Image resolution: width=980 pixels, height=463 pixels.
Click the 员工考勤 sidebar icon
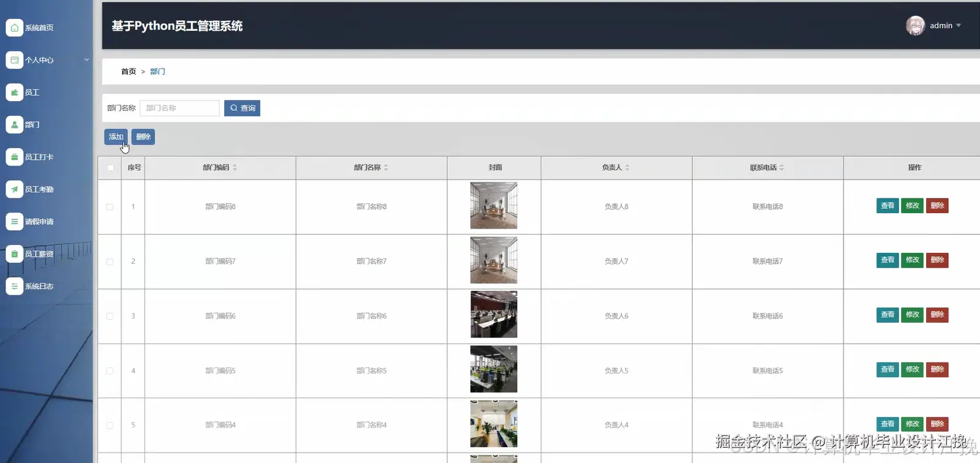click(15, 189)
